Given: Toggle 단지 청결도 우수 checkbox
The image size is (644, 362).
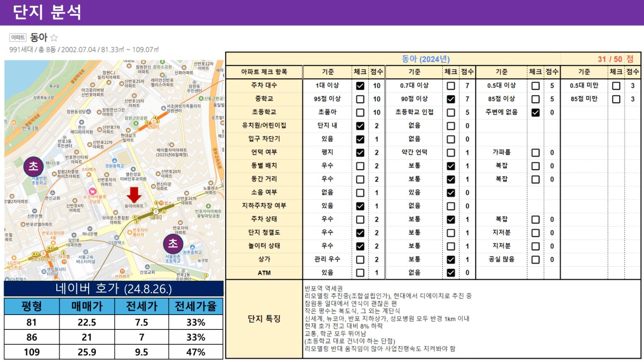Looking at the screenshot, I should coord(360,233).
